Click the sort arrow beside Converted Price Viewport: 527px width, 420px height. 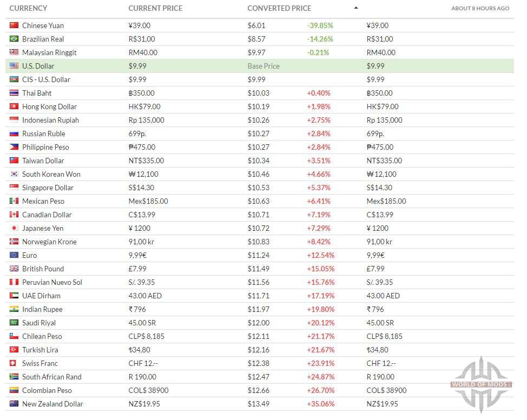[356, 8]
